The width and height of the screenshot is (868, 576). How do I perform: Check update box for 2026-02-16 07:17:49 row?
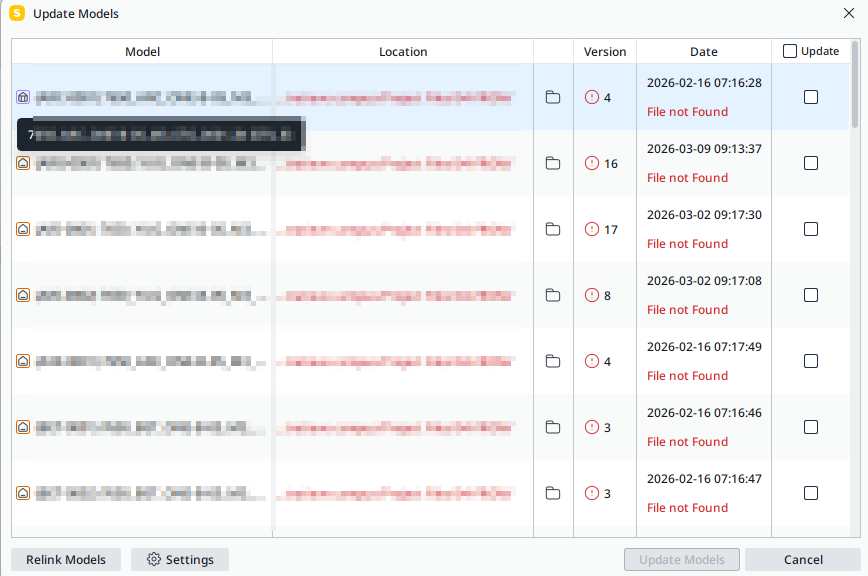coord(810,361)
